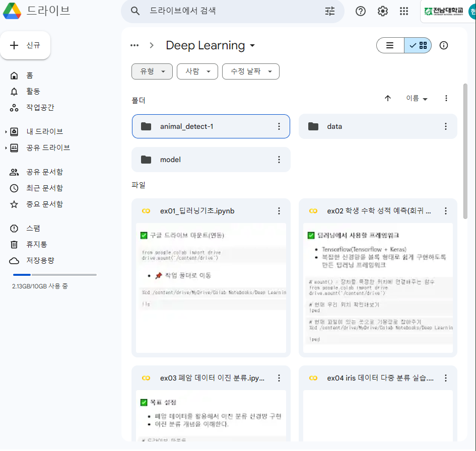
Task: Open 공유 문서함 in the sidebar
Action: (45, 172)
